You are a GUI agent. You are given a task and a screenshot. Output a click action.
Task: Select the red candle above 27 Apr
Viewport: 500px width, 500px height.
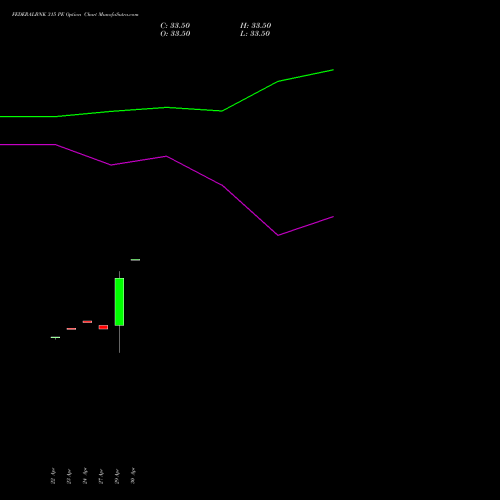click(x=103, y=327)
